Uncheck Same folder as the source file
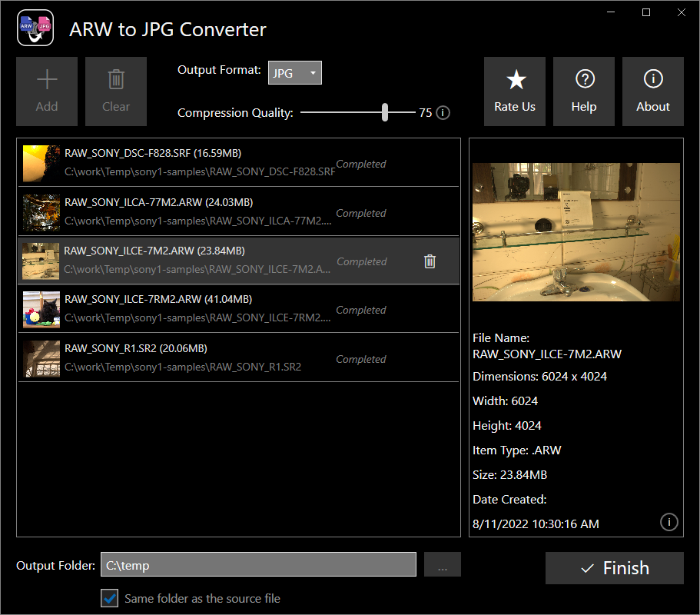The height and width of the screenshot is (615, 700). point(110,598)
